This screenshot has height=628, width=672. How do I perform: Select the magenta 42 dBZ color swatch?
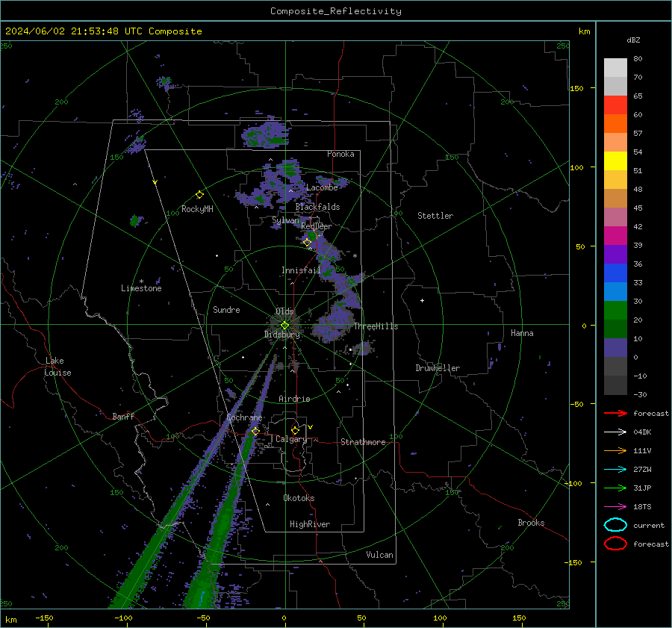[615, 235]
